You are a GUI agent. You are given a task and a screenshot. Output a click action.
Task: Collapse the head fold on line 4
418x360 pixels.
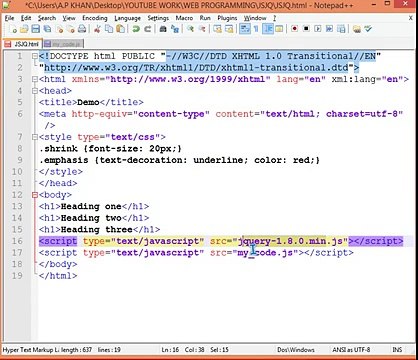(35, 91)
